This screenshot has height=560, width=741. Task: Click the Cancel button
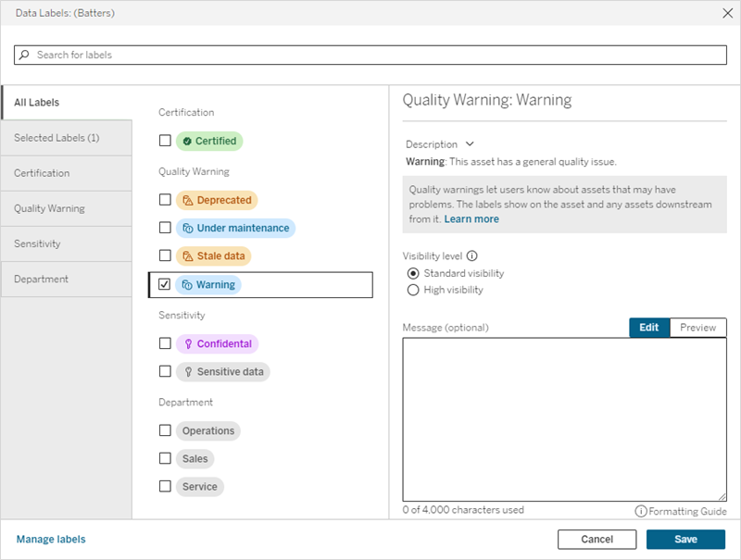coord(597,540)
